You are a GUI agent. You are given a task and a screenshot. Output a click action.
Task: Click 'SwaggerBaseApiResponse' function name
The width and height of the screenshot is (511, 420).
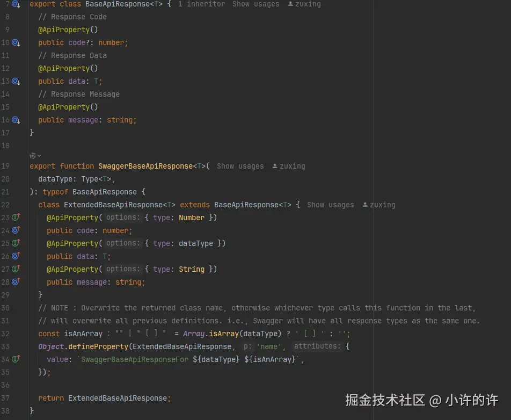[145, 166]
